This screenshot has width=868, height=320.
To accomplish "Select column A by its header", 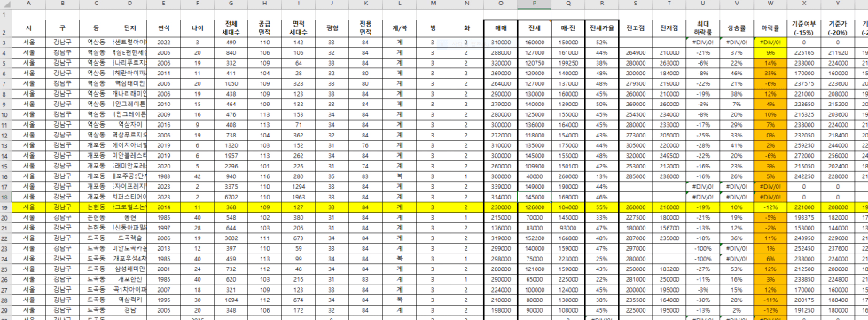I will tap(28, 4).
